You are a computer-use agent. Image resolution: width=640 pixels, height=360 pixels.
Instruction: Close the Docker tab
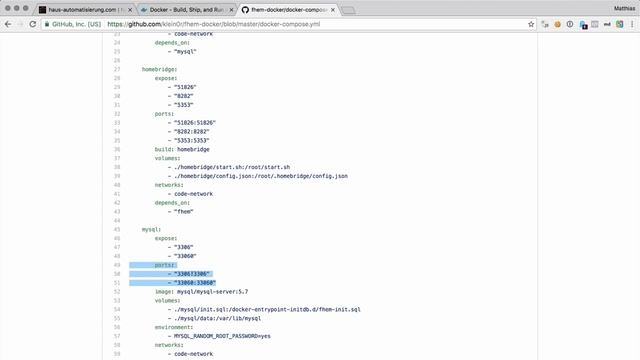point(231,9)
